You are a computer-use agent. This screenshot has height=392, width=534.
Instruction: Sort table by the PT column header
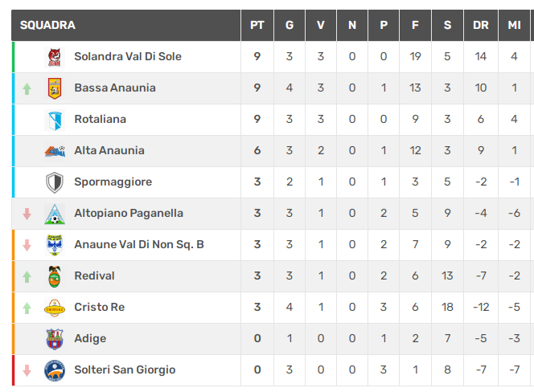click(257, 25)
